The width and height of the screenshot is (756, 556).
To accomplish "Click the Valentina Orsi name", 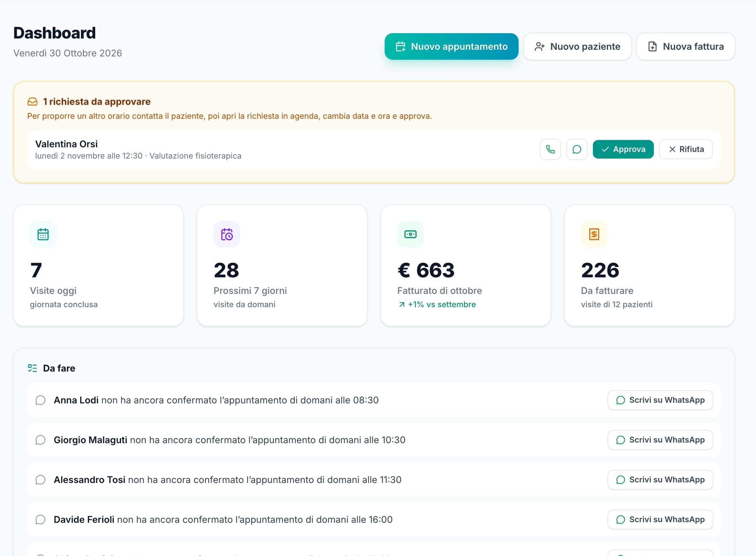I will click(67, 144).
